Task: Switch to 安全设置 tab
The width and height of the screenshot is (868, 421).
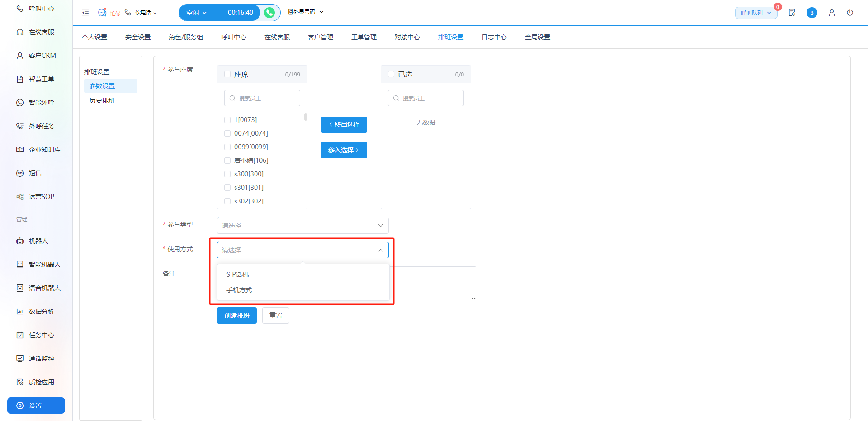Action: tap(138, 37)
